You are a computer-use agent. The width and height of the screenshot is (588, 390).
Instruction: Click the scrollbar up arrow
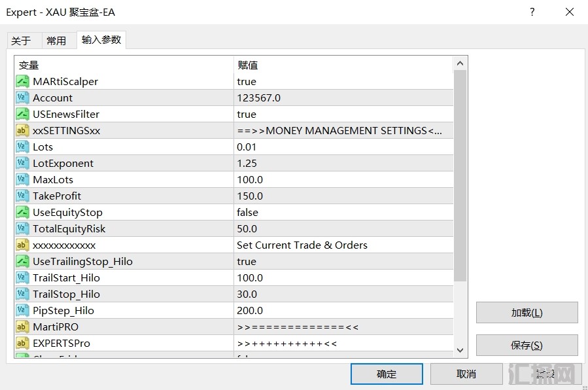point(460,63)
